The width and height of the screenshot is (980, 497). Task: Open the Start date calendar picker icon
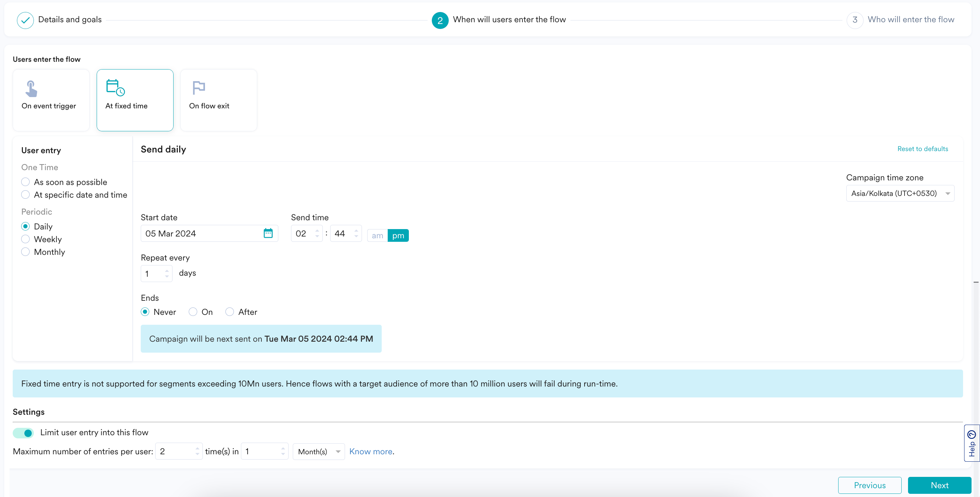[x=268, y=233]
